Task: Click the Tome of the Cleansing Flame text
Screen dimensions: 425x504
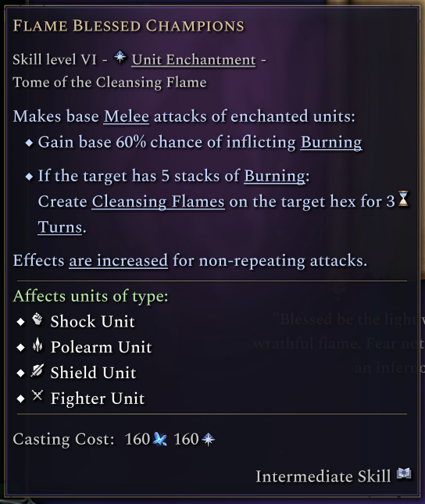Action: tap(109, 83)
